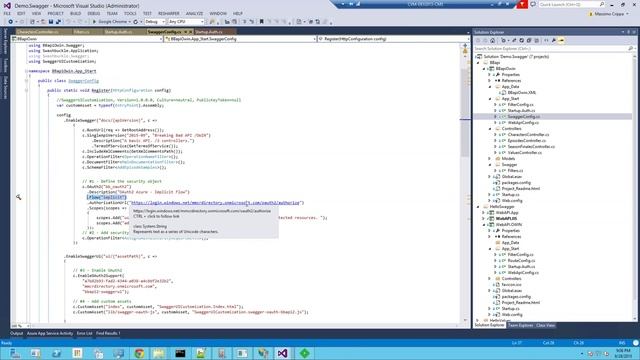Click the ReSharper quick action lightbulb in margin
This screenshot has height=360, width=640.
[18, 197]
